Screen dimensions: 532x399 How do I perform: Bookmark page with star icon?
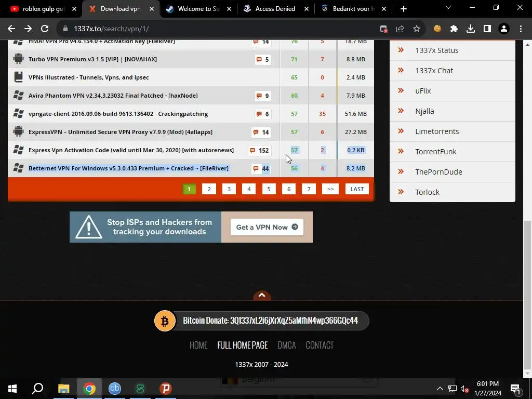click(417, 29)
